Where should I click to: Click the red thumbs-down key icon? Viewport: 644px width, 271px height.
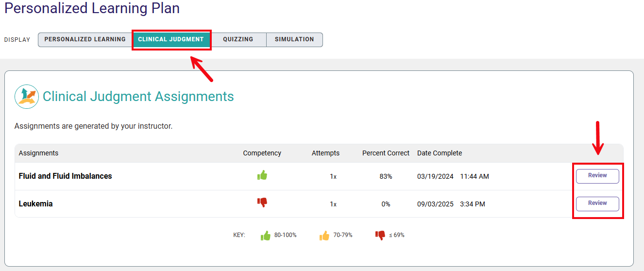pyautogui.click(x=380, y=236)
